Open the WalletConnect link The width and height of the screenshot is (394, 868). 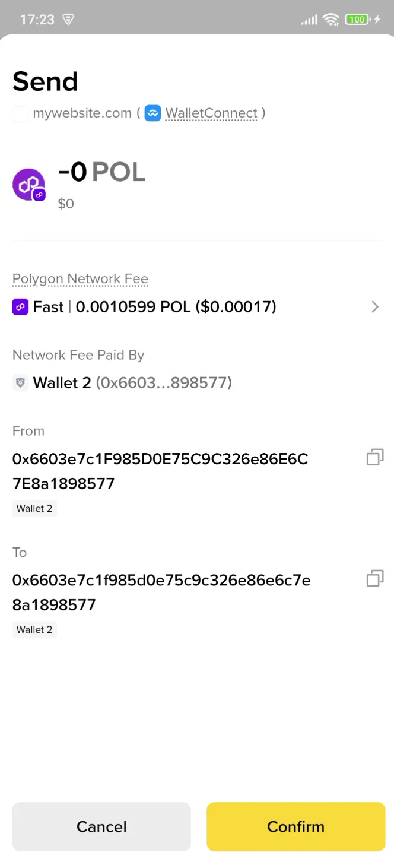point(211,113)
